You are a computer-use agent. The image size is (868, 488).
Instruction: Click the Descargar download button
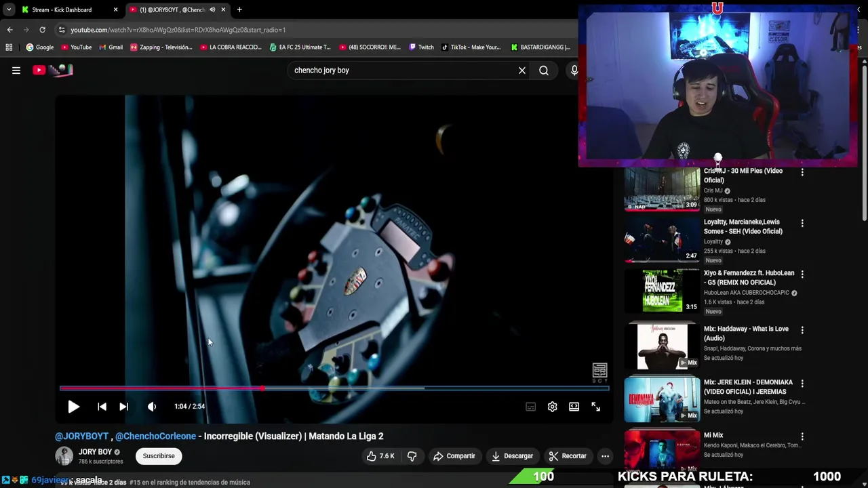pyautogui.click(x=512, y=456)
